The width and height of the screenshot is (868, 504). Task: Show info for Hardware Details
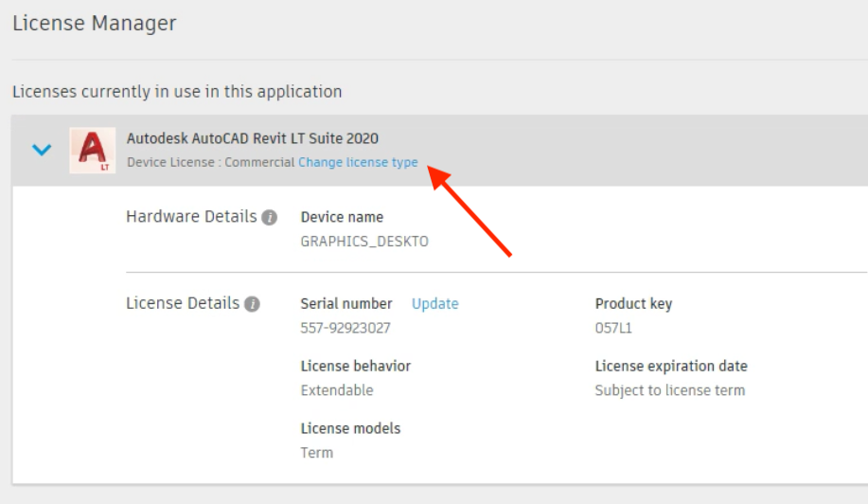pyautogui.click(x=270, y=218)
